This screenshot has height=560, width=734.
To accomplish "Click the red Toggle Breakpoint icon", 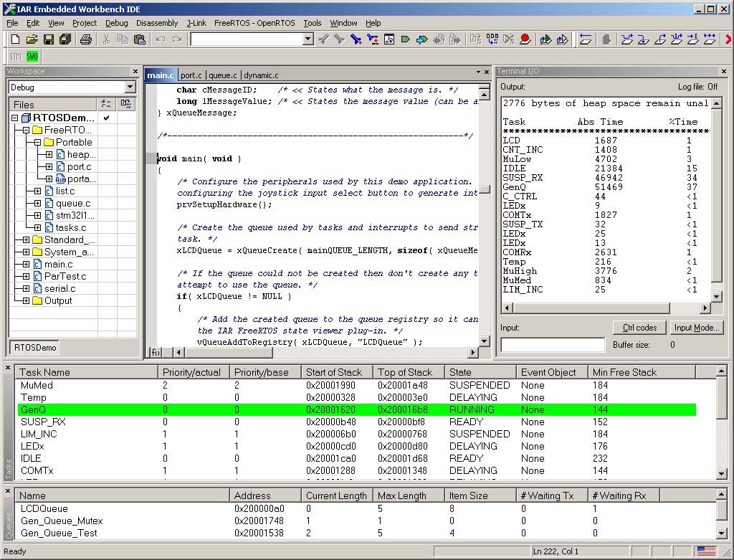I will [x=525, y=39].
